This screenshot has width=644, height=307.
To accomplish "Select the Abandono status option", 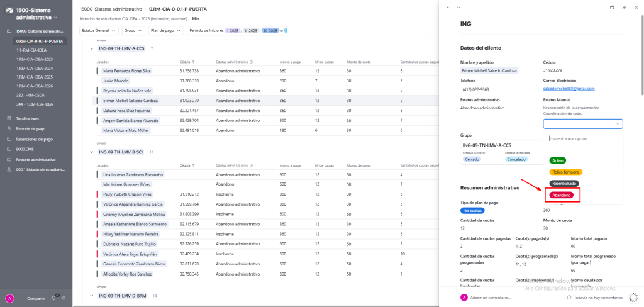I will 562,195.
